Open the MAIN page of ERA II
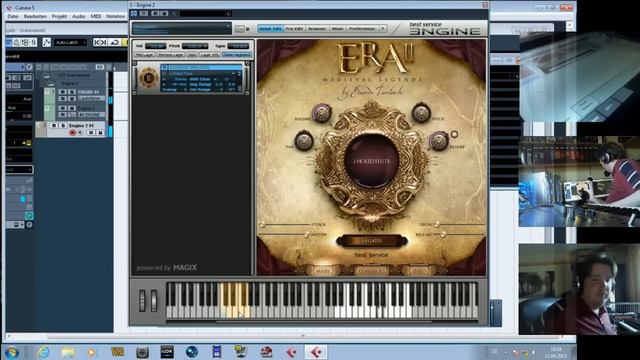Screen dimensions: 640x360 [322, 271]
